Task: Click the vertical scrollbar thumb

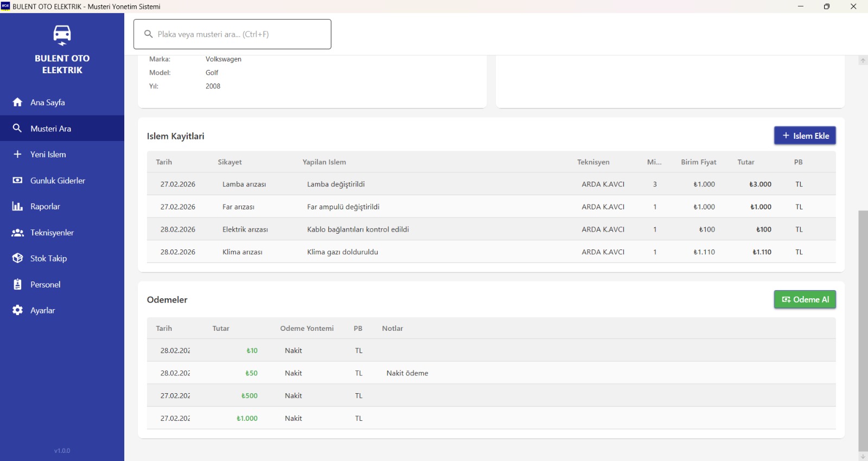Action: coord(863,330)
